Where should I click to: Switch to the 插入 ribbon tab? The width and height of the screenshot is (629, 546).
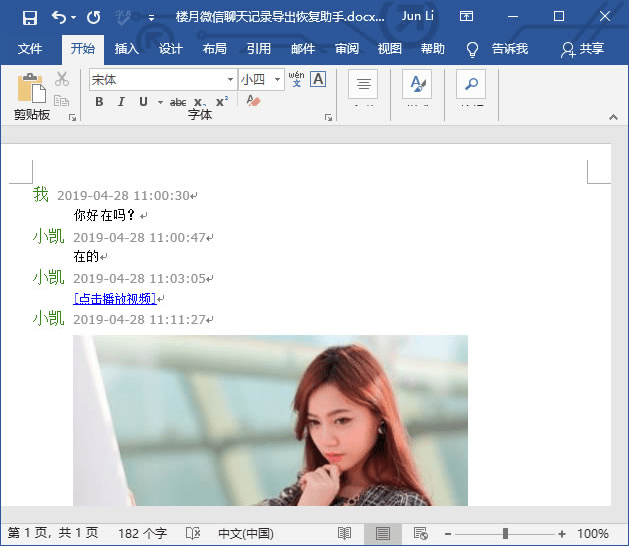tap(127, 49)
